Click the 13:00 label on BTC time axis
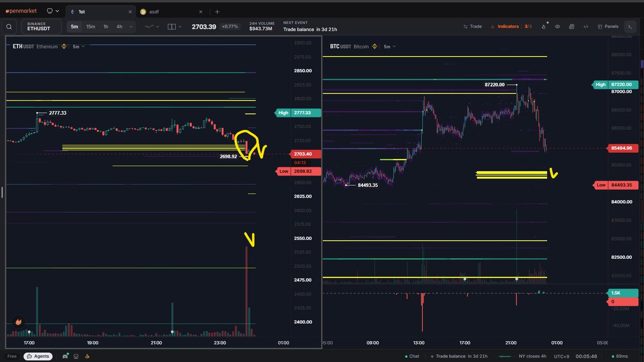 point(419,343)
